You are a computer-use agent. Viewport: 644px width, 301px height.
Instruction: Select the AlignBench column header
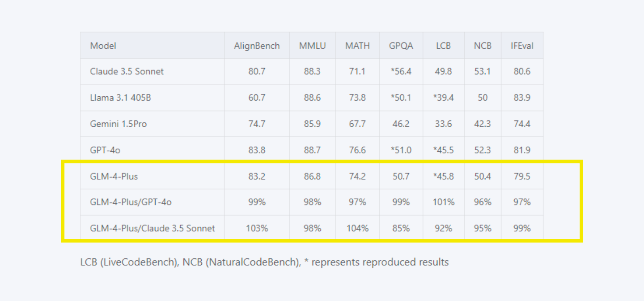(257, 46)
